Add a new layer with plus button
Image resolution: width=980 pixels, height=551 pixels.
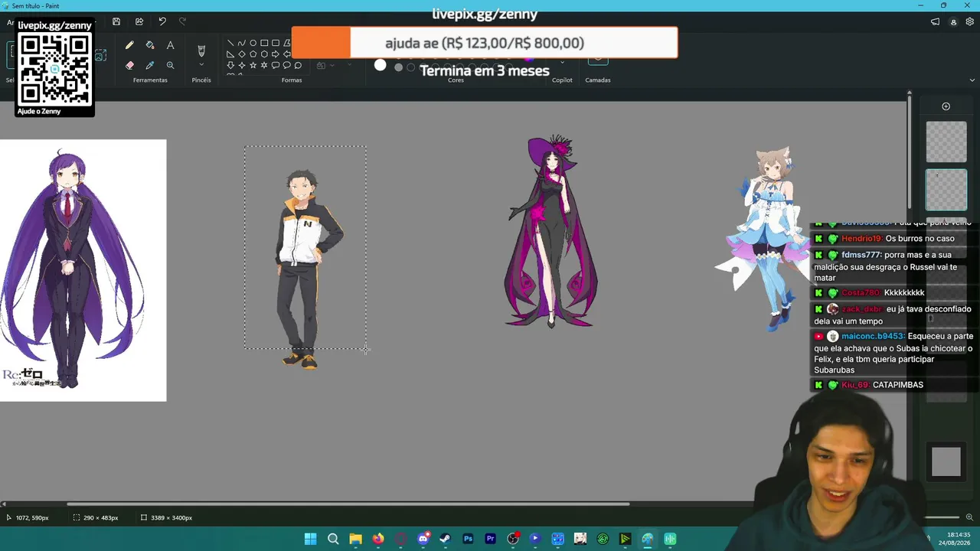tap(946, 106)
